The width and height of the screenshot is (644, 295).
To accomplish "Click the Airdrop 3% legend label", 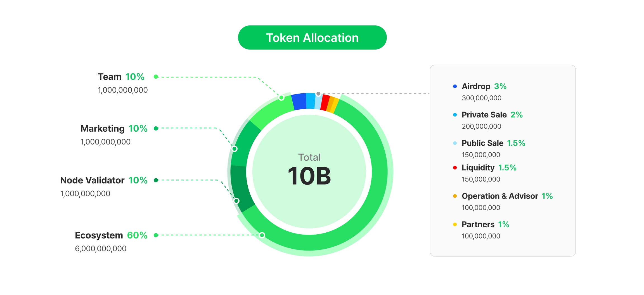I will 484,86.
